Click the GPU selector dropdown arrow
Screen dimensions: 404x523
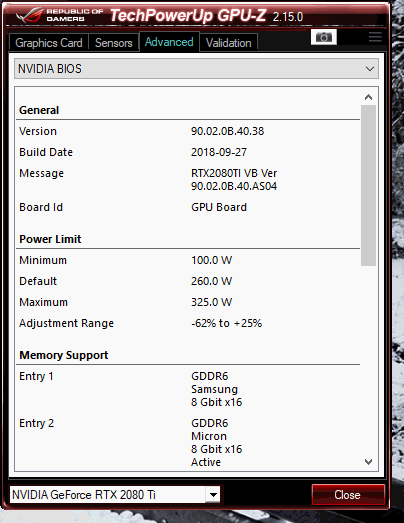point(213,495)
